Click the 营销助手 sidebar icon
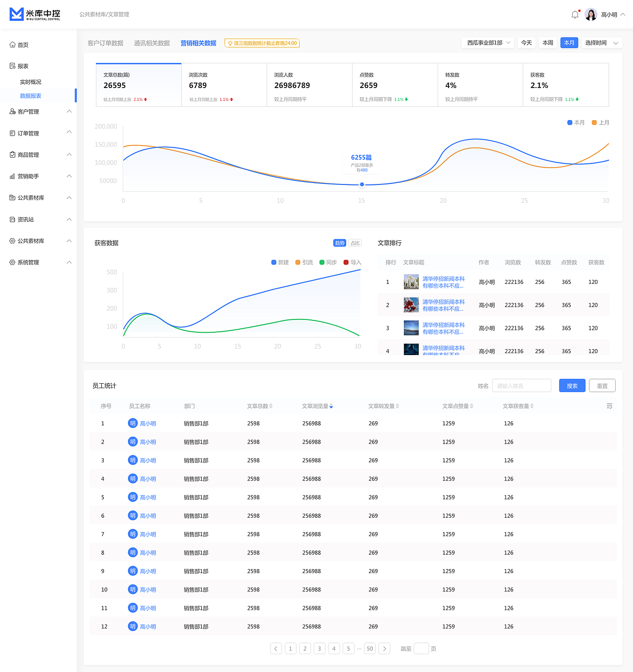633x672 pixels. 12,177
